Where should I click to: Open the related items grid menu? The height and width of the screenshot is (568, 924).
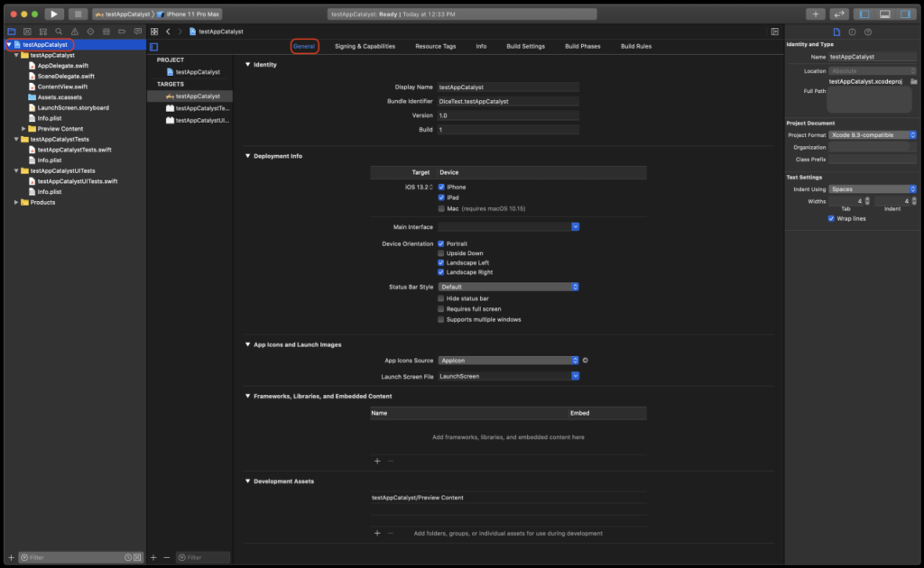point(154,32)
